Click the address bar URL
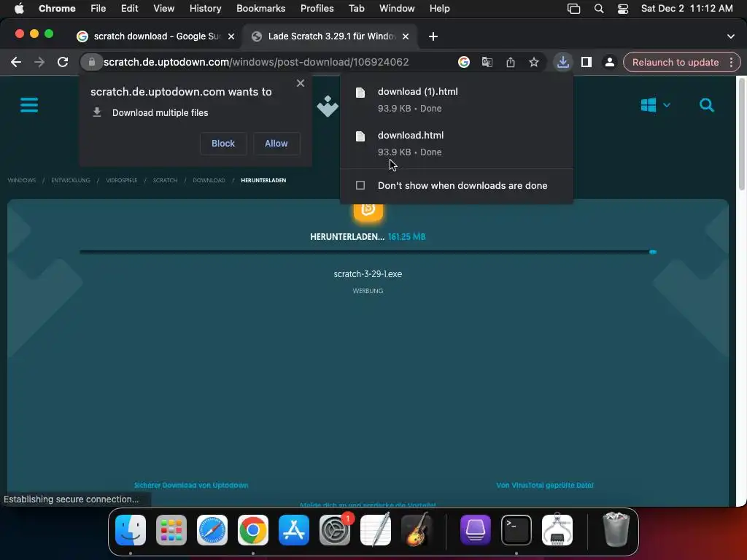Screen dimensions: 747x560 [x=256, y=63]
